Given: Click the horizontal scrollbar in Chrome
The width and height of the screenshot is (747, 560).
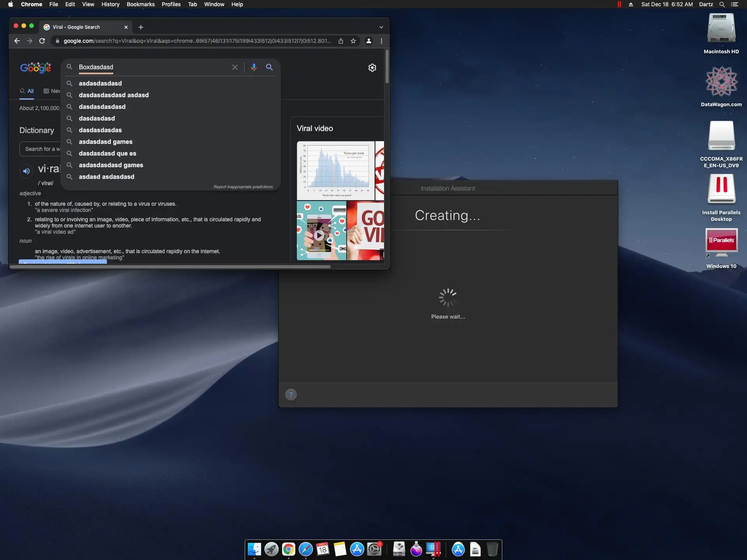Looking at the screenshot, I should [170, 267].
